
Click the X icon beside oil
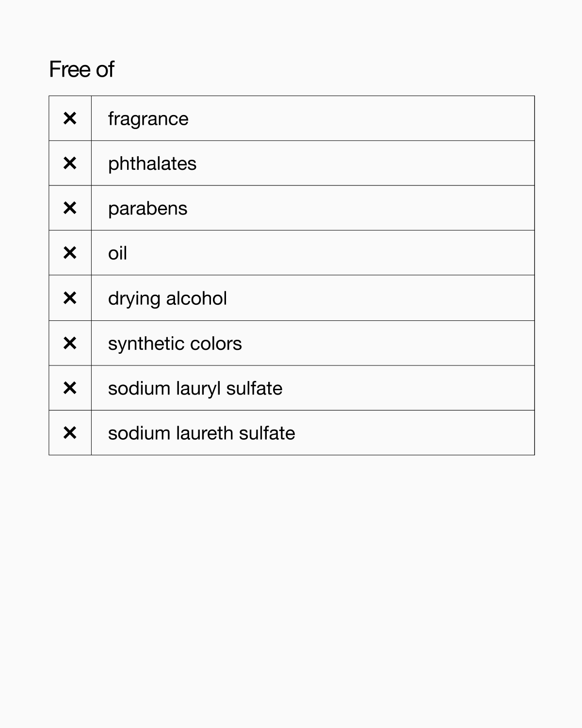tap(70, 253)
